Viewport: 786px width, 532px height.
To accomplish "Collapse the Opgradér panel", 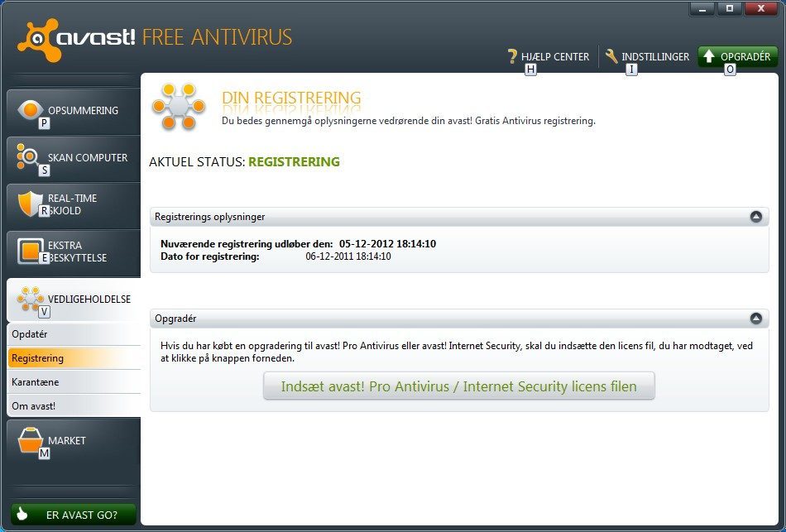I will coord(755,318).
